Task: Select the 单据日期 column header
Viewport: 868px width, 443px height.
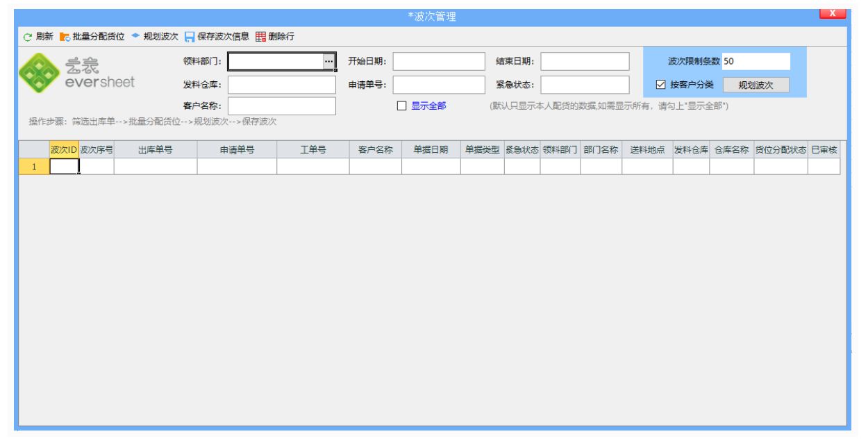Action: tap(431, 149)
